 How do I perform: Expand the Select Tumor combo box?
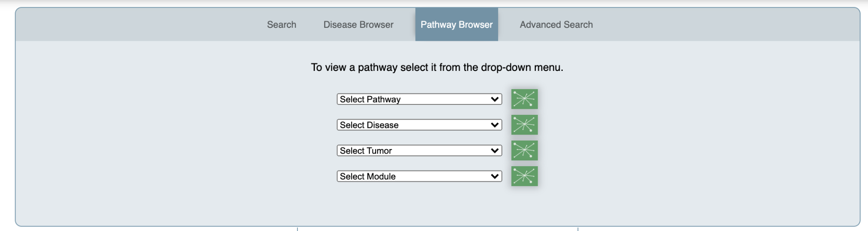419,151
